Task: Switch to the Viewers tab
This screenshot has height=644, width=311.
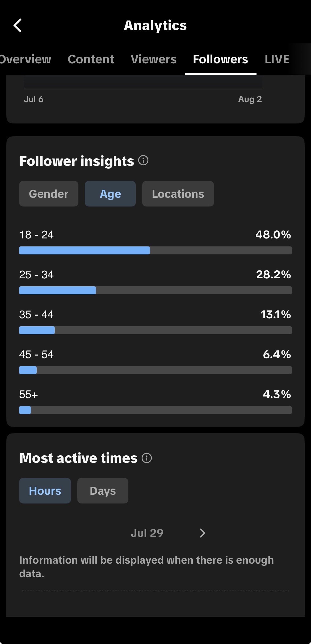Action: tap(154, 59)
